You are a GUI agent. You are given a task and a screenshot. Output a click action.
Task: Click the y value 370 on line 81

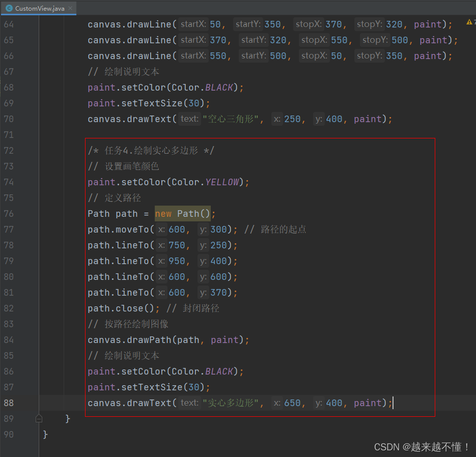(218, 293)
